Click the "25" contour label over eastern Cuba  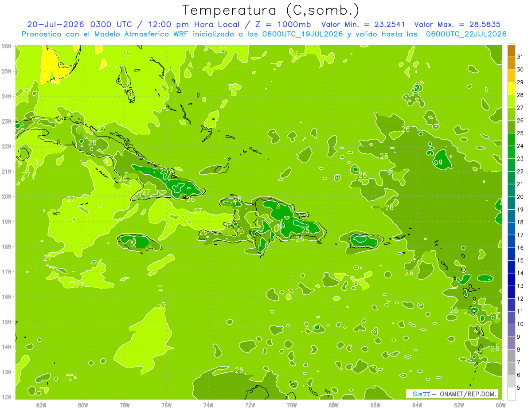(164, 170)
